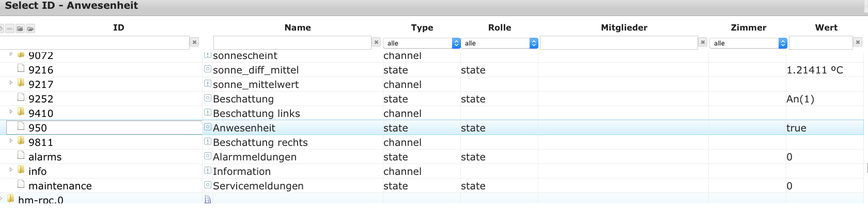Screen dimensions: 868x208
Task: Clear the Name filter with X icon
Action: (x=377, y=42)
